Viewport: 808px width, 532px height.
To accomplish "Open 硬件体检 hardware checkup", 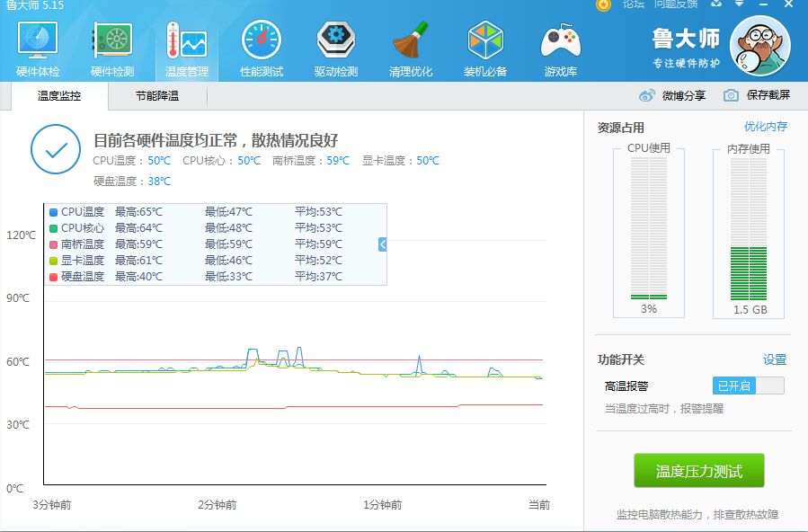I will (38, 49).
